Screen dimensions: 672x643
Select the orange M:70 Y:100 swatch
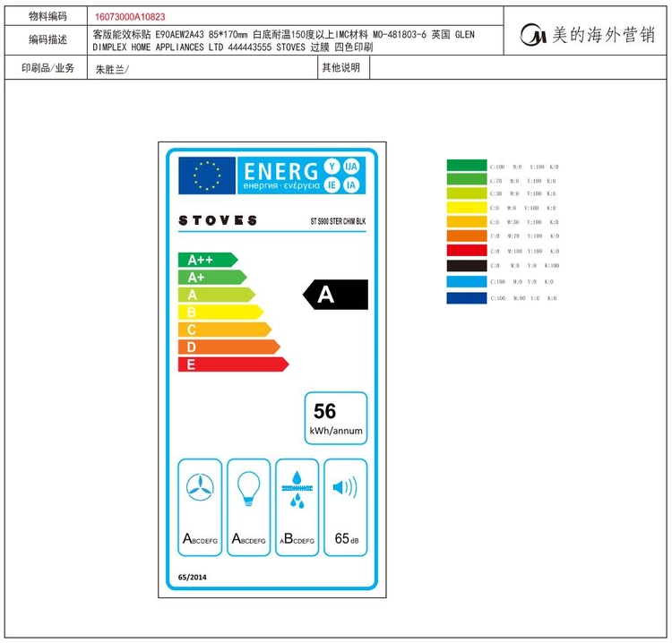467,236
